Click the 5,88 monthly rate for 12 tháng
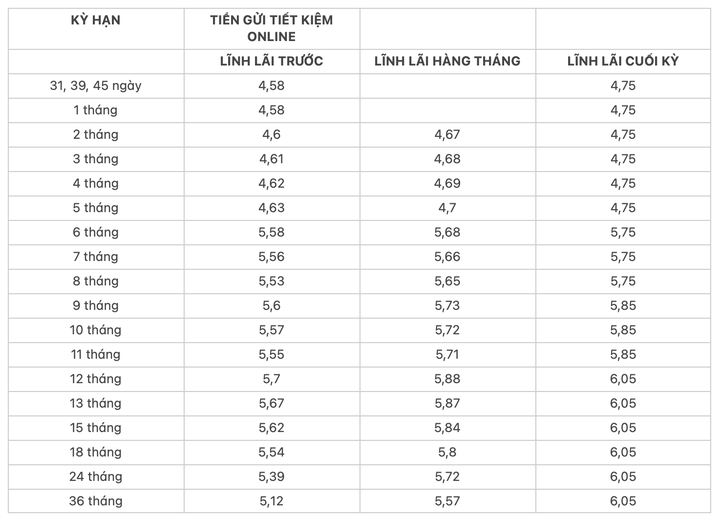Image resolution: width=720 pixels, height=521 pixels. click(x=447, y=379)
